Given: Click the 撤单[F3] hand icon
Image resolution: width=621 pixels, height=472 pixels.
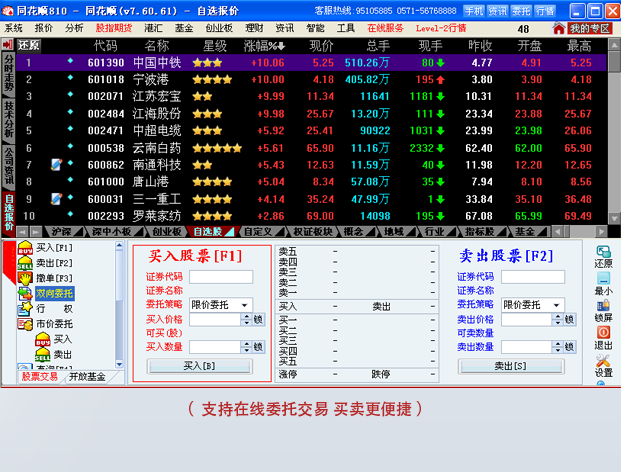Looking at the screenshot, I should (25, 278).
